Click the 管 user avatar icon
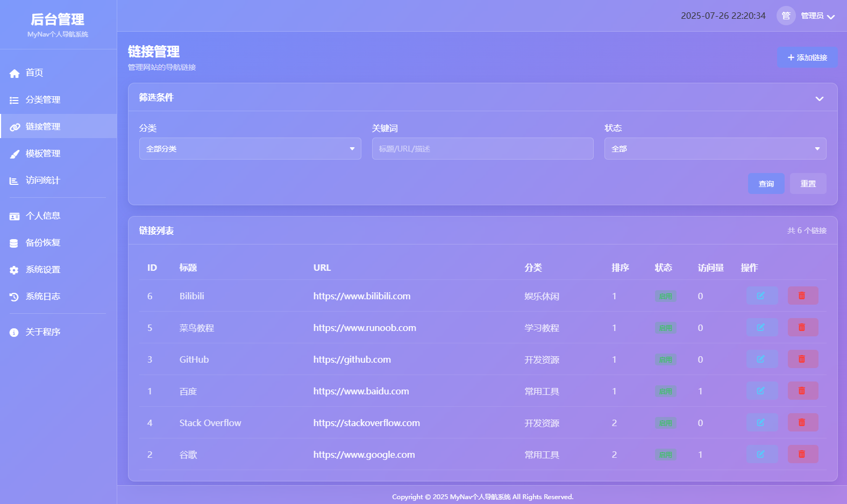This screenshot has width=847, height=504. point(786,16)
